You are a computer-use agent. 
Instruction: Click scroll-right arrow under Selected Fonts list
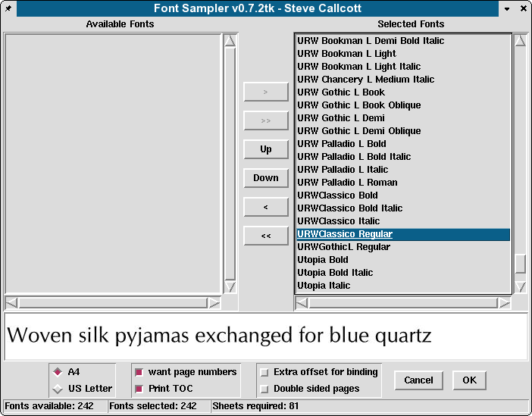tap(505, 303)
